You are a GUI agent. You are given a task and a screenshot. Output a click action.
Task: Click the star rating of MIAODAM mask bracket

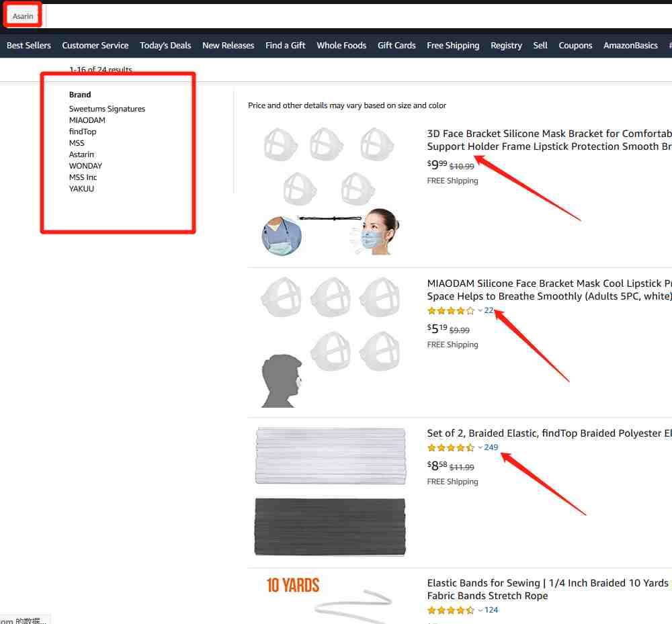(x=451, y=310)
